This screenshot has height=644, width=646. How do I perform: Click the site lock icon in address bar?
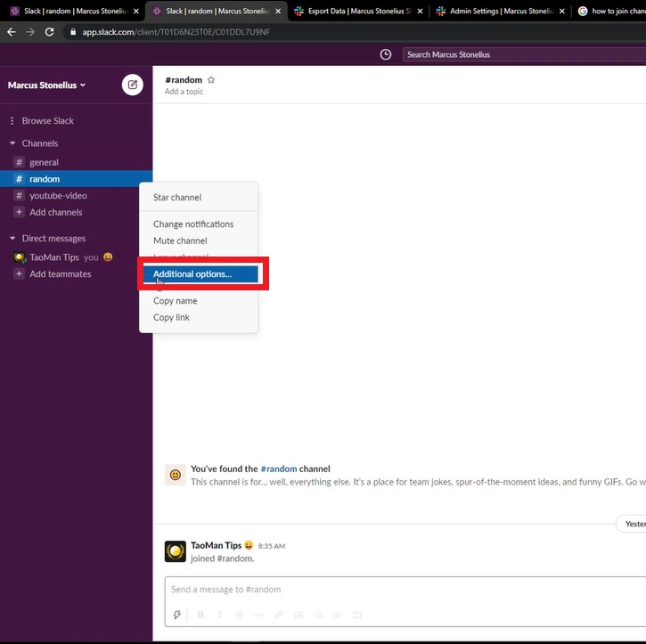[73, 32]
